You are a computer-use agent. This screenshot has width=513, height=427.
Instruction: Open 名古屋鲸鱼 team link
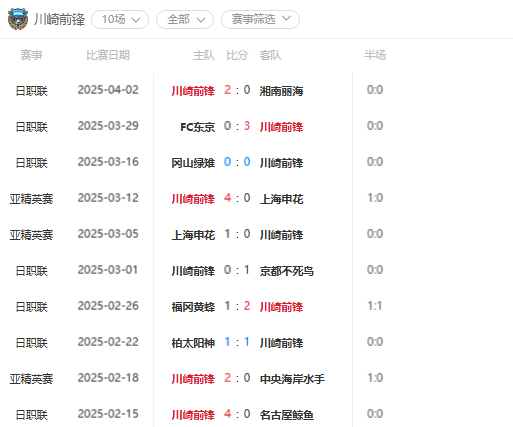point(287,415)
